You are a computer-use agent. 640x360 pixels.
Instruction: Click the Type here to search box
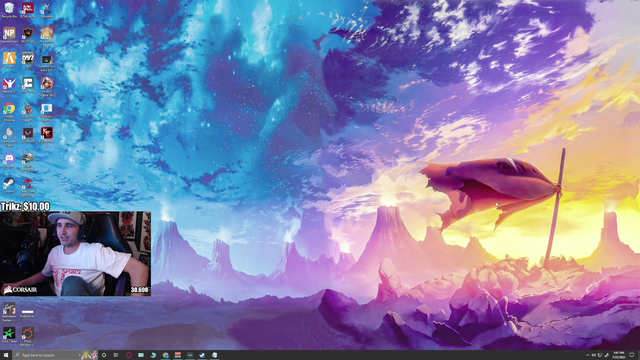click(x=55, y=355)
